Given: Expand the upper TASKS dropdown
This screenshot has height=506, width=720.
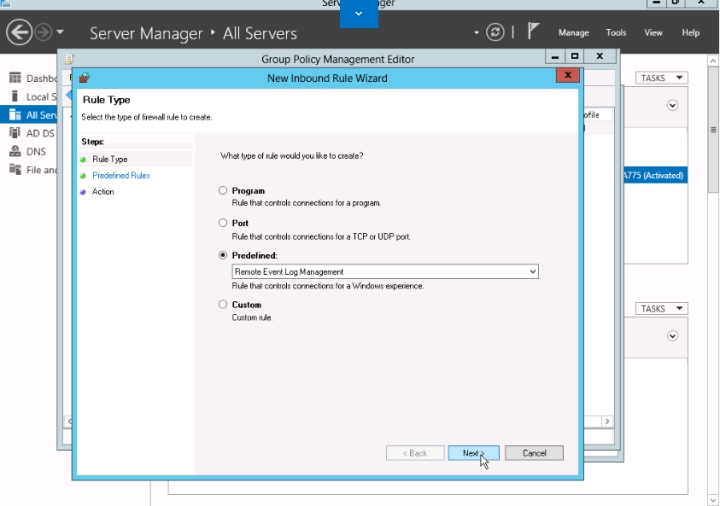Looking at the screenshot, I should pyautogui.click(x=661, y=78).
